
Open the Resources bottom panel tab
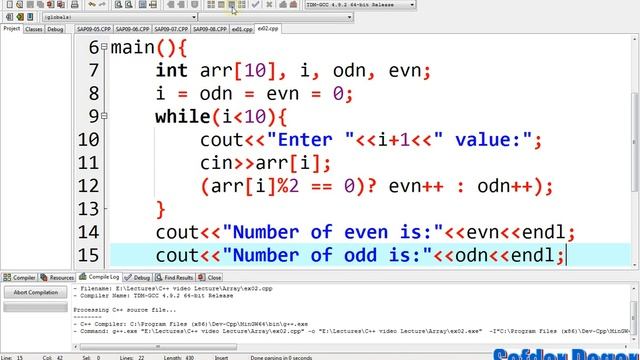coord(58,278)
